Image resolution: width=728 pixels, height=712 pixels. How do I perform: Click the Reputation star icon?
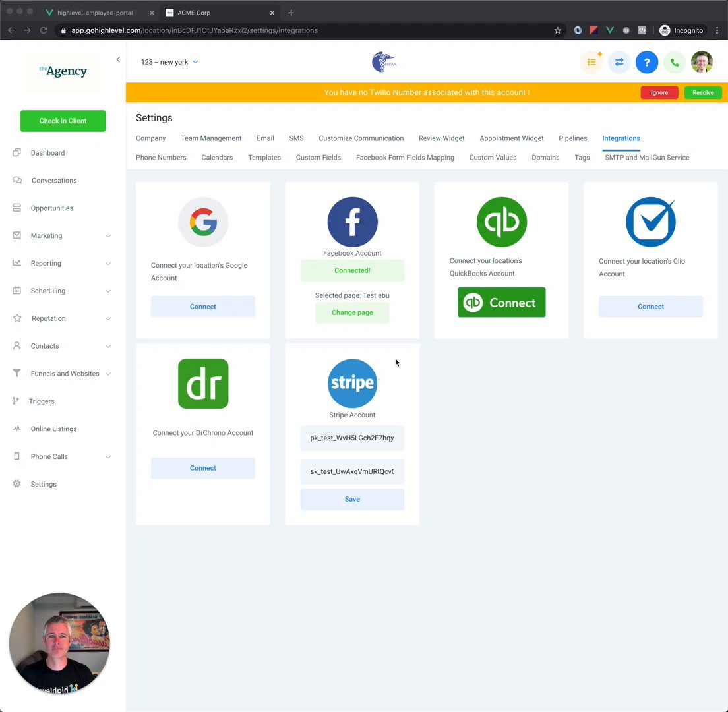click(x=17, y=318)
